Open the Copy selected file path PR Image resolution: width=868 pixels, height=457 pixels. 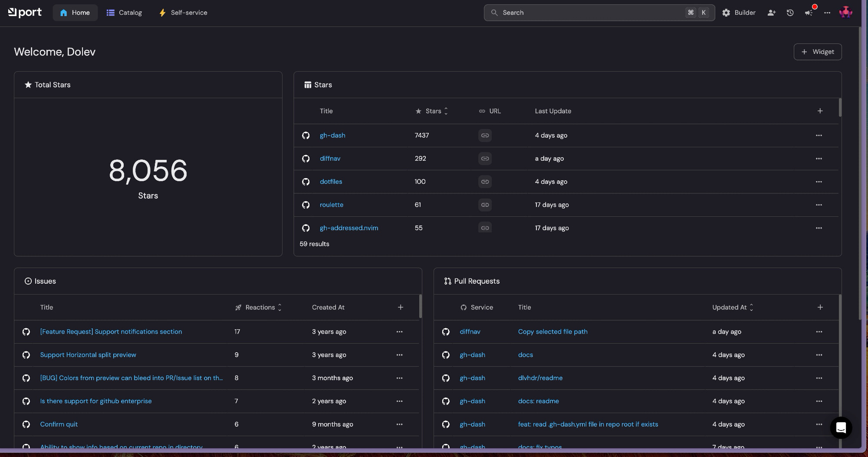click(x=552, y=332)
